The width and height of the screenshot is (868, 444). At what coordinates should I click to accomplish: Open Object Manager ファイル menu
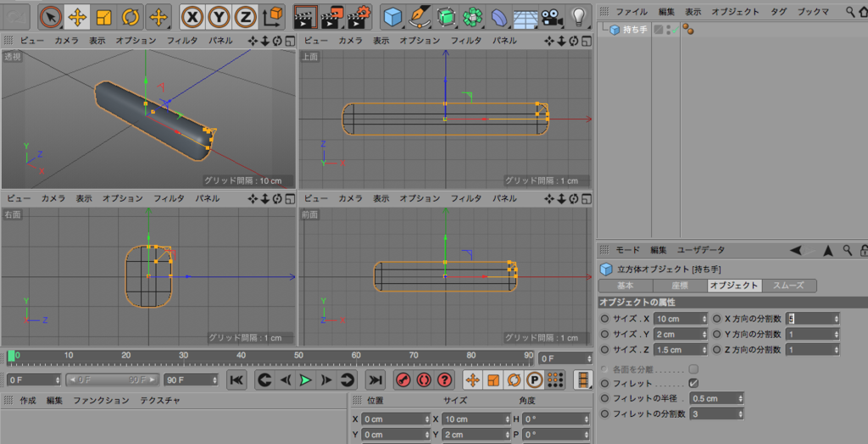coord(632,11)
